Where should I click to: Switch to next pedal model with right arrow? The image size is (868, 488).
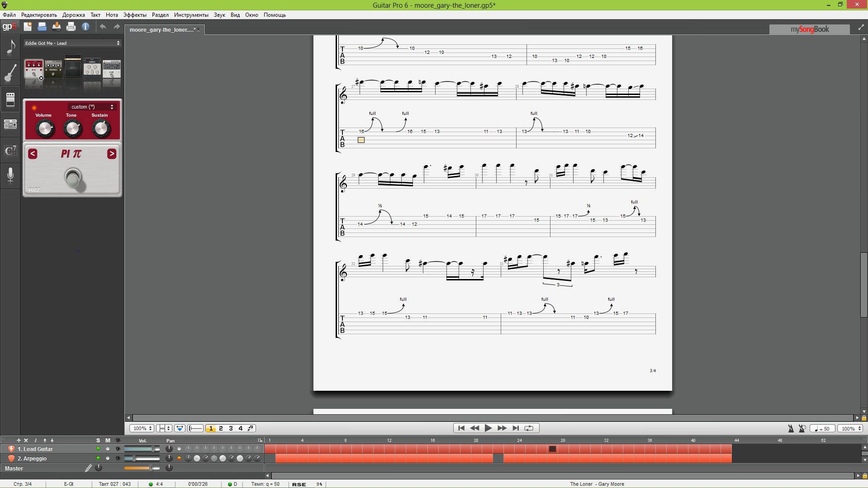click(x=112, y=154)
